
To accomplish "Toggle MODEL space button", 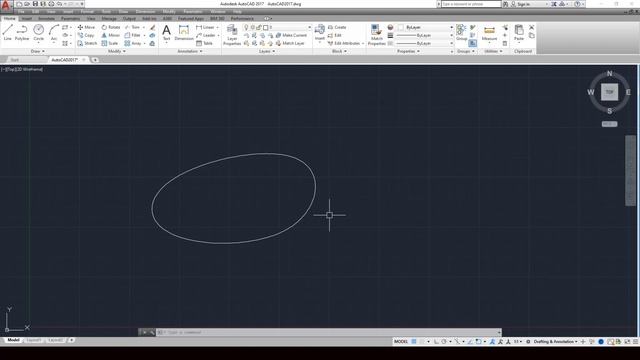I will click(401, 342).
